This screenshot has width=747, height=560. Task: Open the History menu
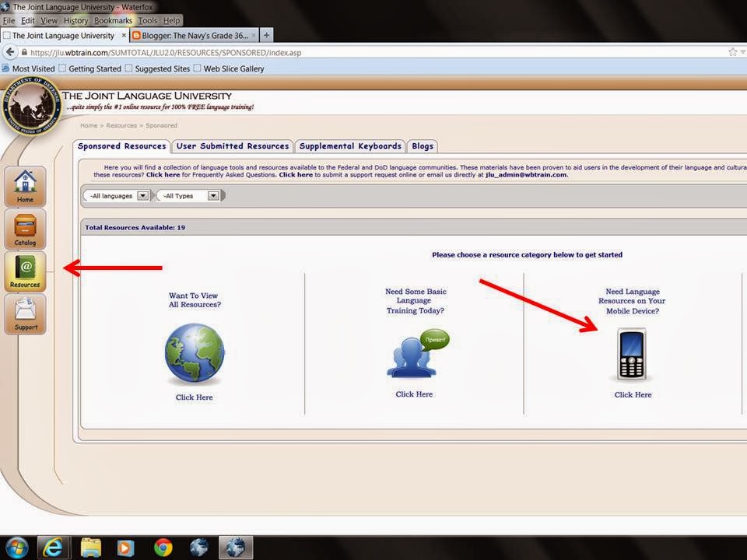pos(75,20)
